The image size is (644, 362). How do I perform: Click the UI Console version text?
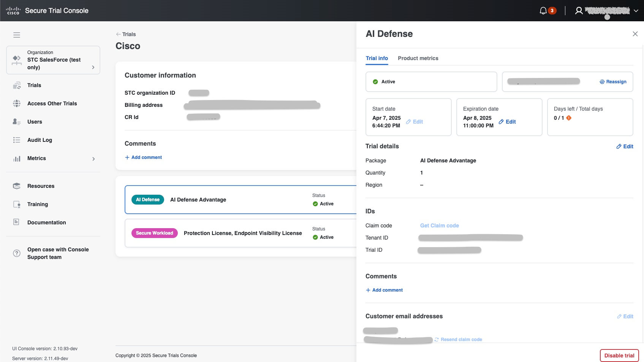(45, 349)
